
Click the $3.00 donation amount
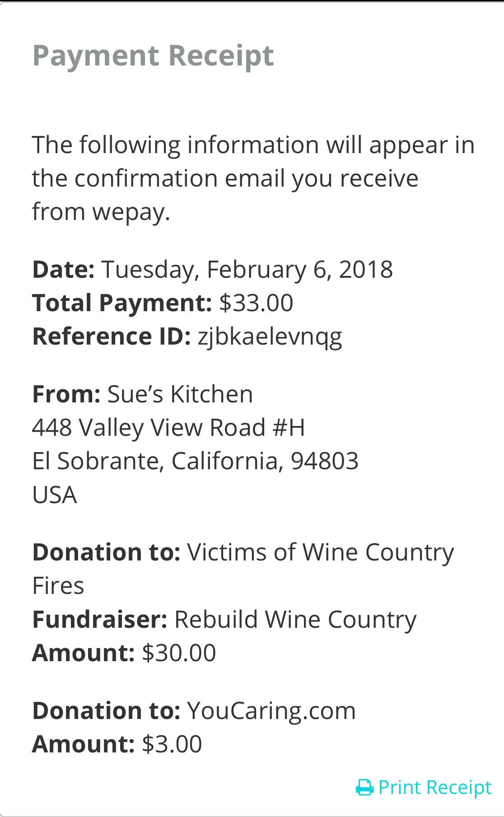172,744
